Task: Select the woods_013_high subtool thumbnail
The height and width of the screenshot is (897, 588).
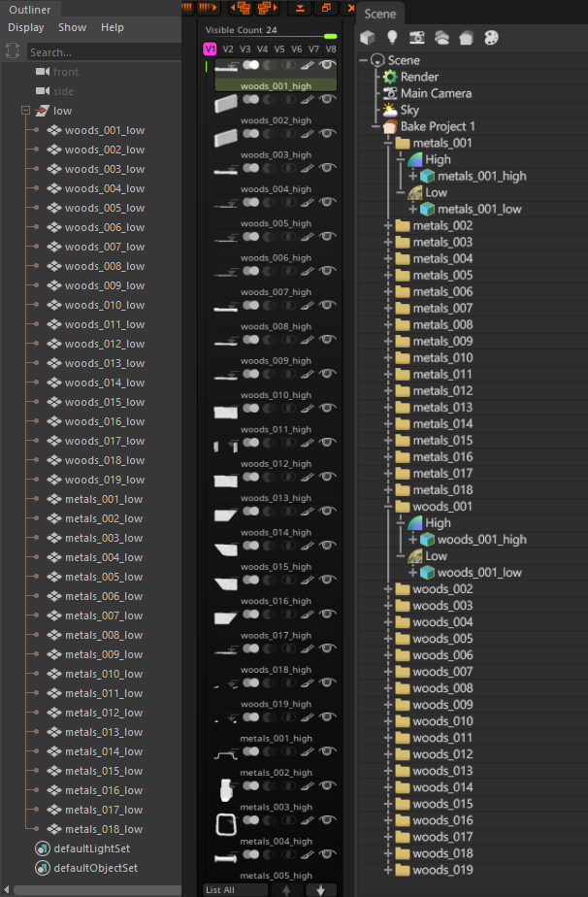Action: (x=226, y=482)
